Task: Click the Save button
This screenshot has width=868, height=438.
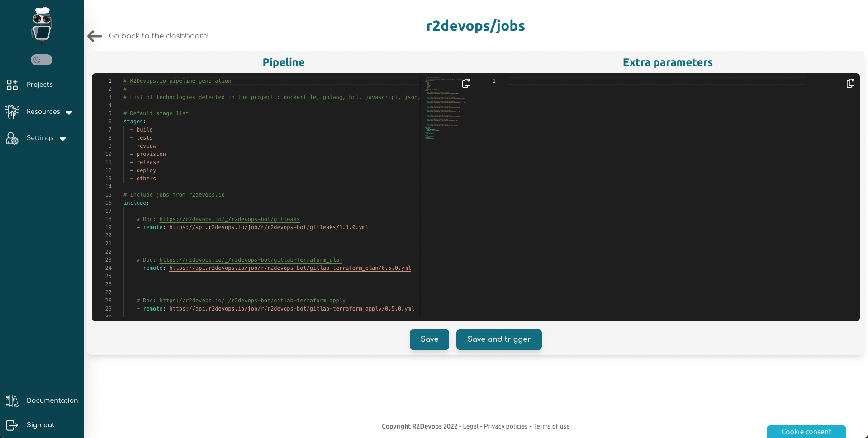Action: point(429,339)
